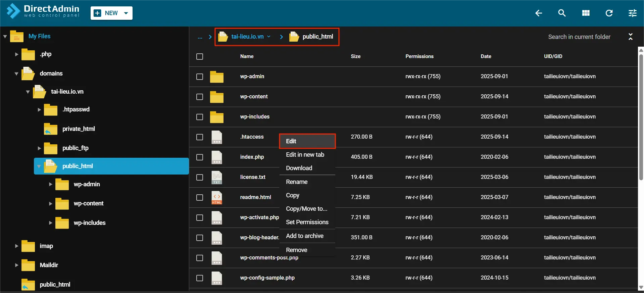Expand the public_ftp folder tree arrow

click(x=39, y=148)
